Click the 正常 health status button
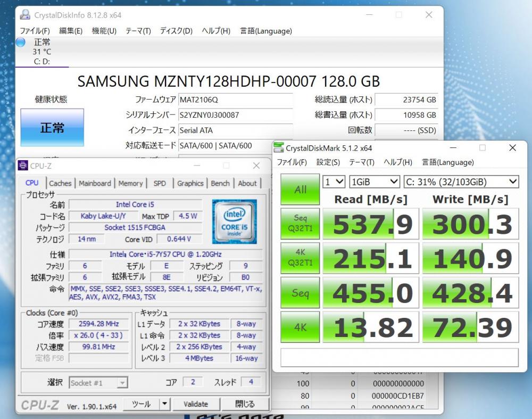This screenshot has width=532, height=419. click(52, 128)
